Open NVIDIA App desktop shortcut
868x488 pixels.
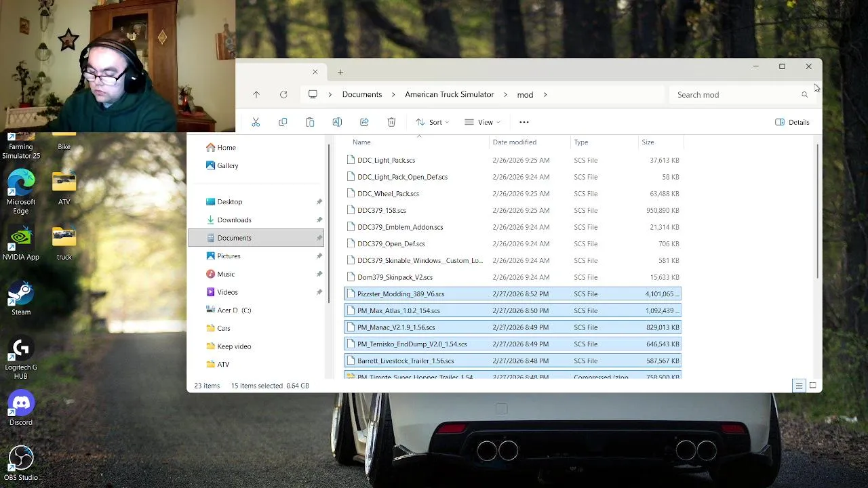(x=21, y=243)
